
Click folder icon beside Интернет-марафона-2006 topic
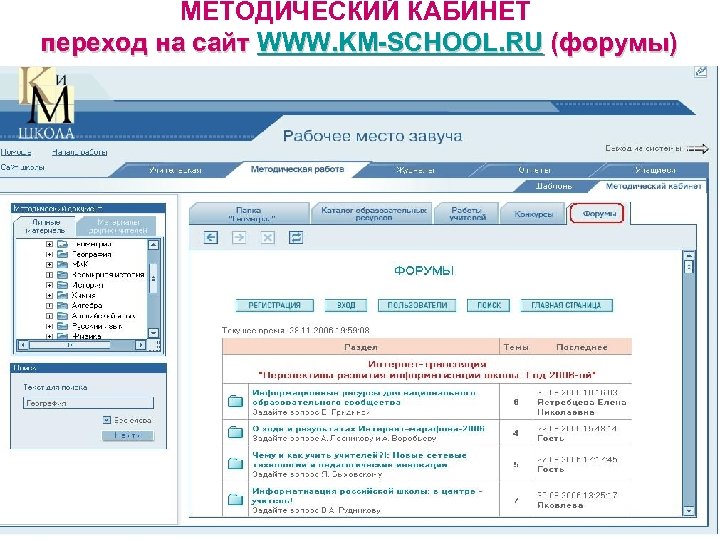click(236, 432)
